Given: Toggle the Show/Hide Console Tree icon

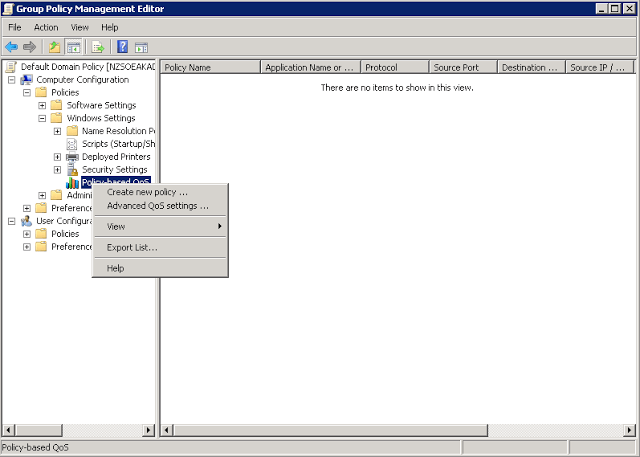Looking at the screenshot, I should 74,47.
